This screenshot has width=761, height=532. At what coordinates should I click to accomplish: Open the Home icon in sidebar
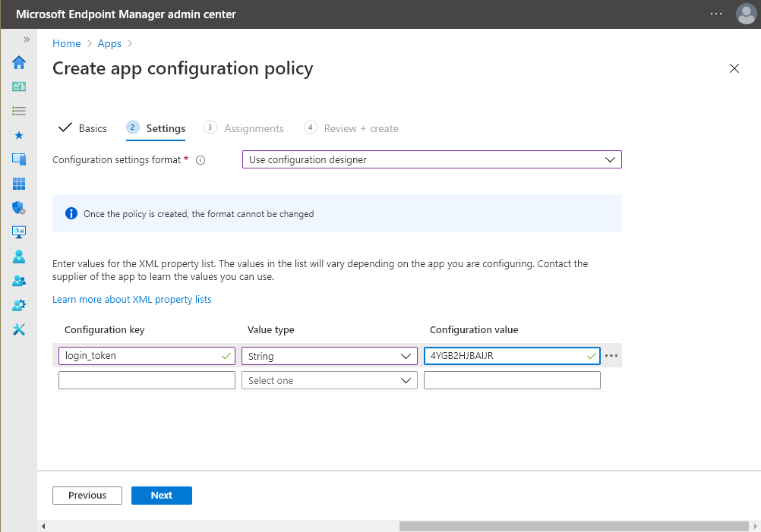(19, 62)
